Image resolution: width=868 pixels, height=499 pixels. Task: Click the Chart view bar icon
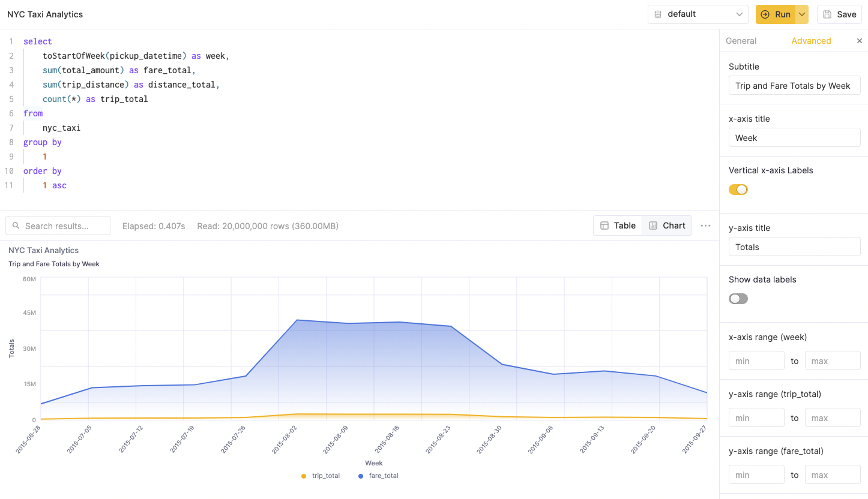click(653, 226)
